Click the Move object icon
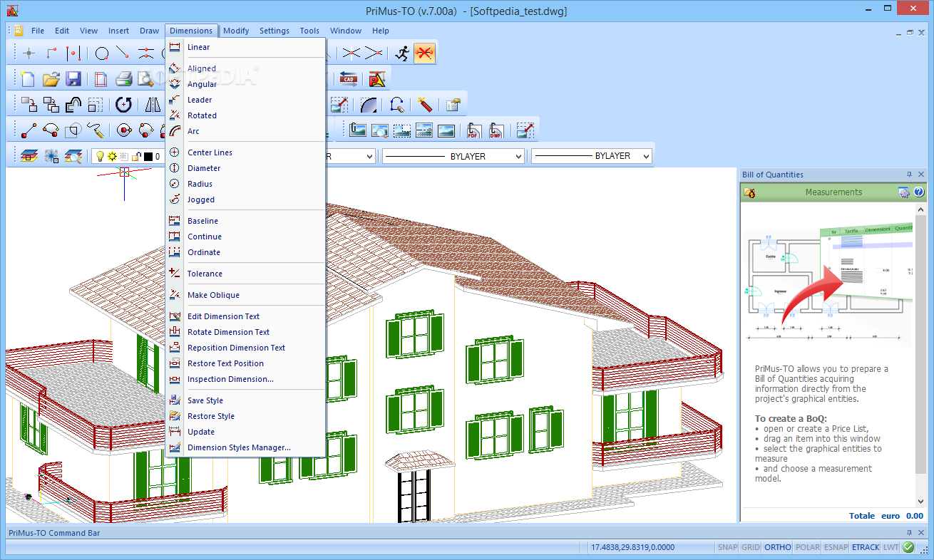 pos(29,105)
